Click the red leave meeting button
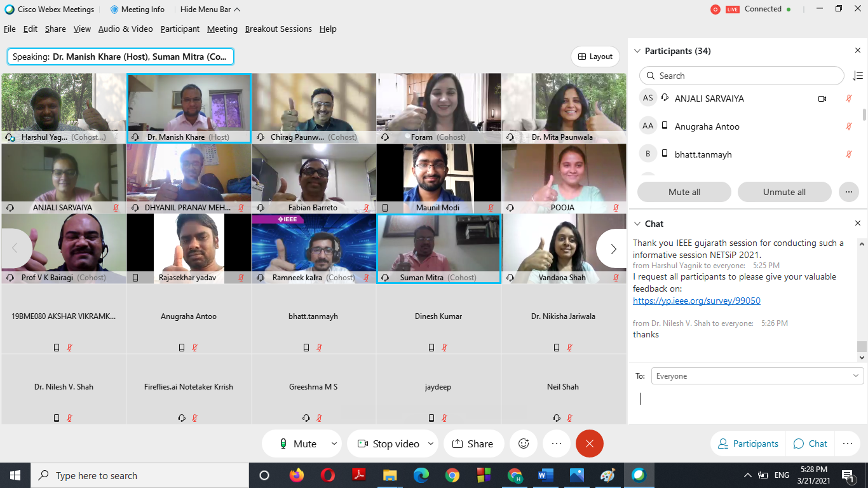The width and height of the screenshot is (868, 488). click(589, 444)
